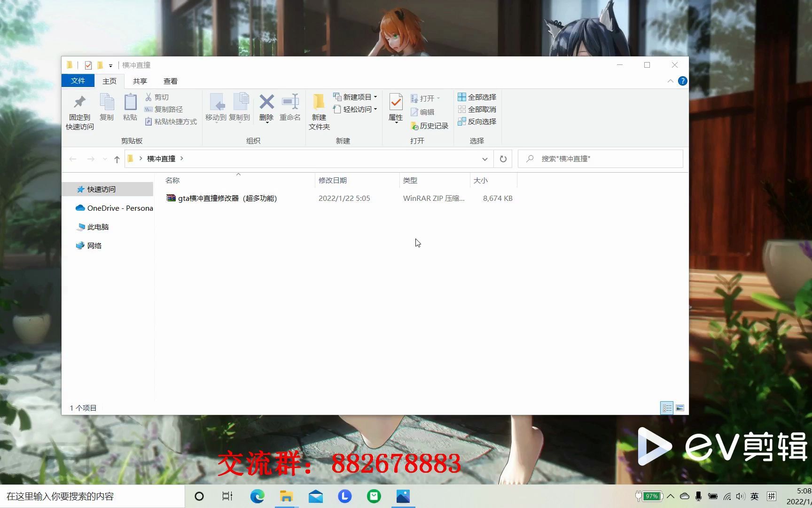
Task: Switch to the Share (共享) tab
Action: coord(140,81)
